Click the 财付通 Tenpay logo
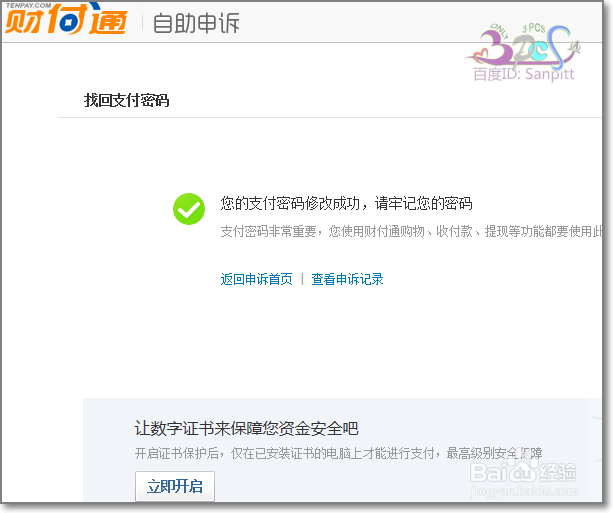The height and width of the screenshot is (513, 613). (66, 18)
